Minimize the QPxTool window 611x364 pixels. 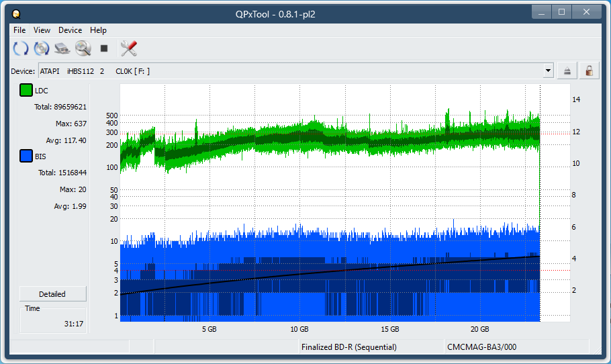[x=541, y=13]
